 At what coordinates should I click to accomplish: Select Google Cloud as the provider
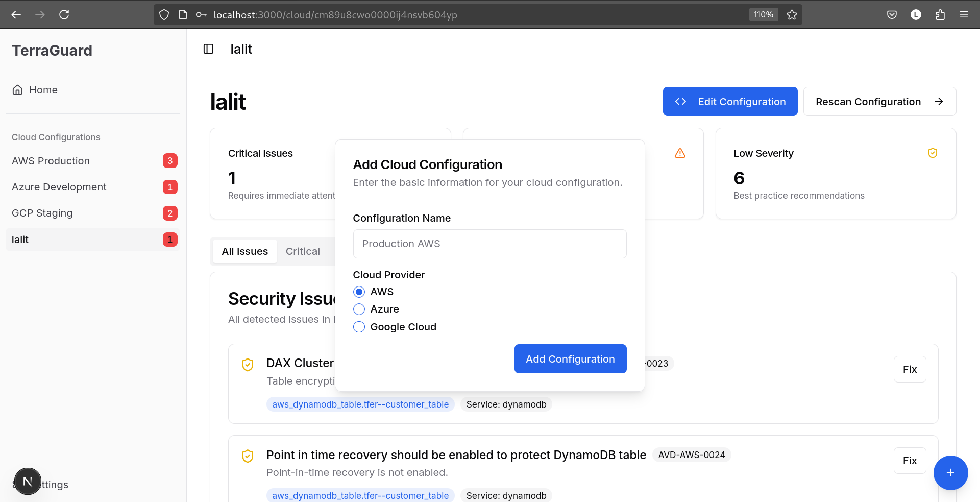pyautogui.click(x=359, y=327)
